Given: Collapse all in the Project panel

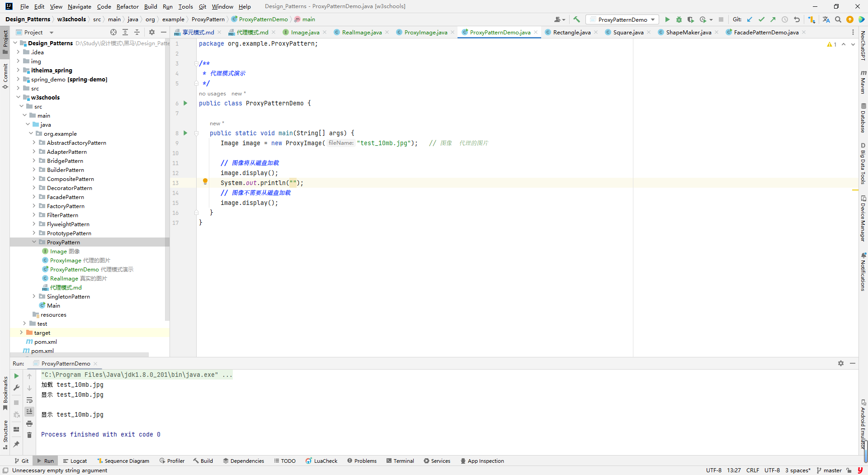Looking at the screenshot, I should pos(137,32).
